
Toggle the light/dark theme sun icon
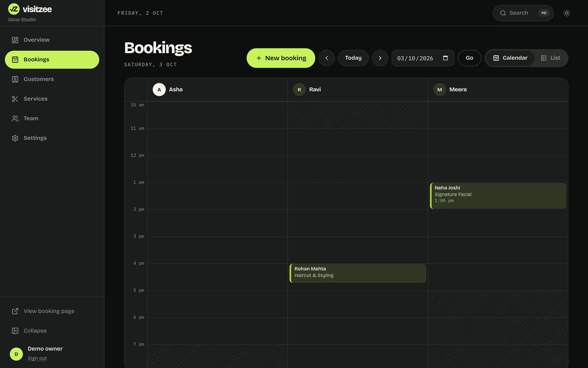pos(567,13)
